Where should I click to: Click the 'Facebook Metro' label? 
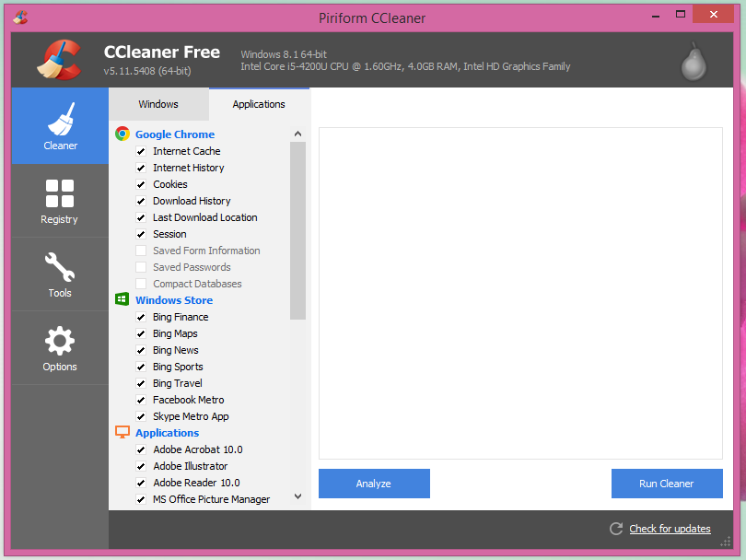[x=189, y=400]
